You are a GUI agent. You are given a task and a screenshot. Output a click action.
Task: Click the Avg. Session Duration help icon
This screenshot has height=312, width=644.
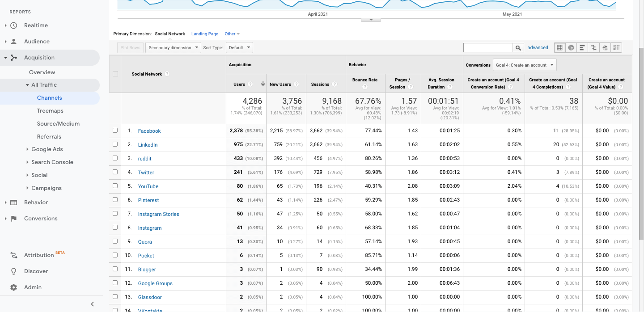tap(449, 87)
